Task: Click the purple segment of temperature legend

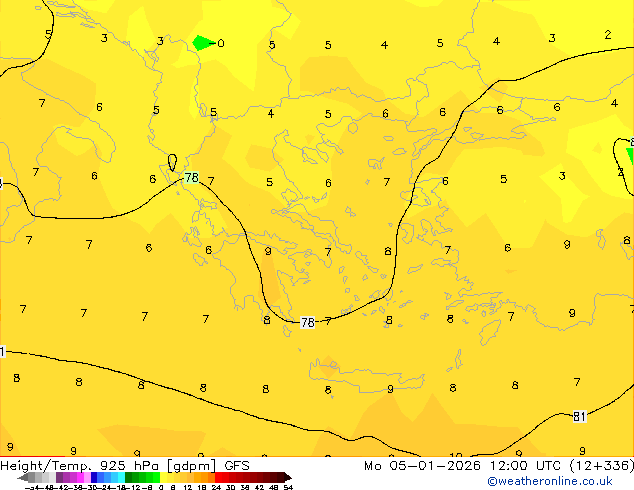Action: tap(63, 477)
